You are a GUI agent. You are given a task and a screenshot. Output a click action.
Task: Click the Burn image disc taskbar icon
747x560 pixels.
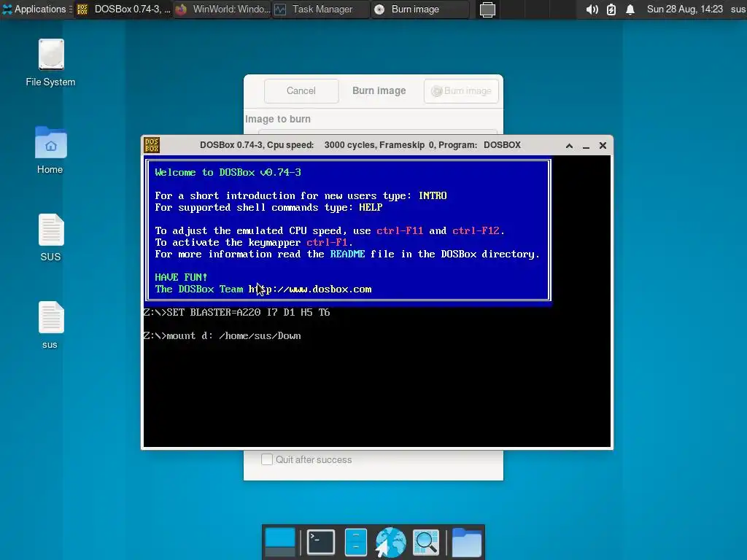coord(379,9)
